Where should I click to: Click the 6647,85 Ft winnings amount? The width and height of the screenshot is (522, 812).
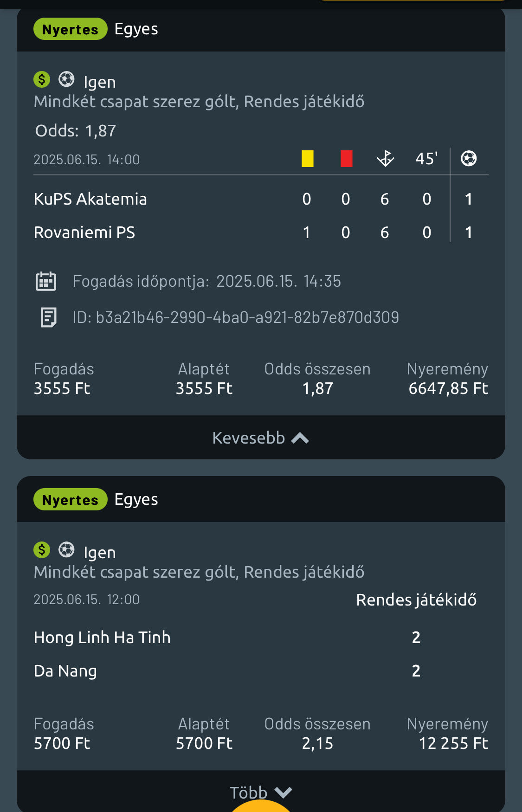pyautogui.click(x=448, y=388)
